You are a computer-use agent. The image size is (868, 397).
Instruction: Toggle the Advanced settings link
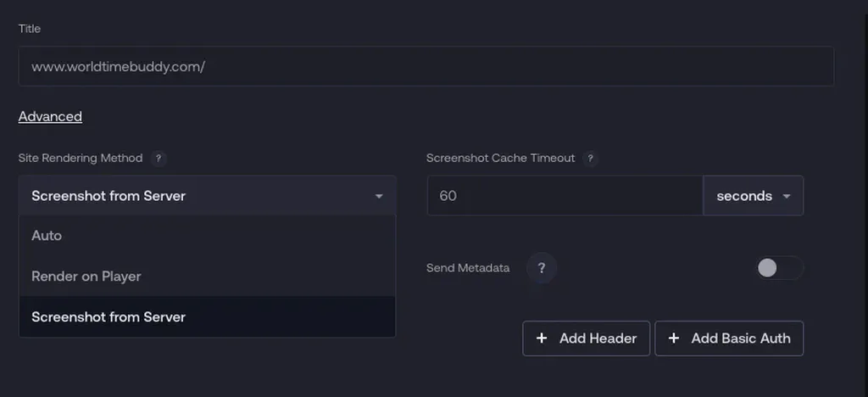pos(50,117)
